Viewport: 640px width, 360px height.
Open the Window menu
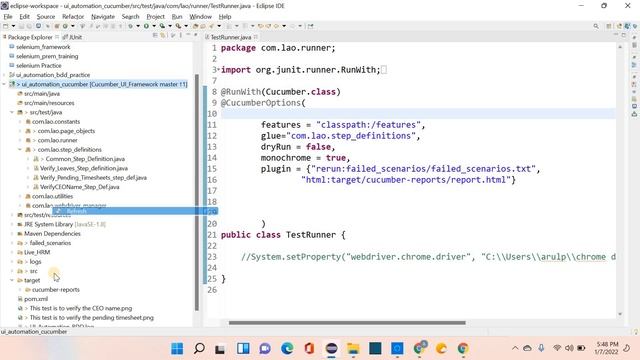pos(200,17)
